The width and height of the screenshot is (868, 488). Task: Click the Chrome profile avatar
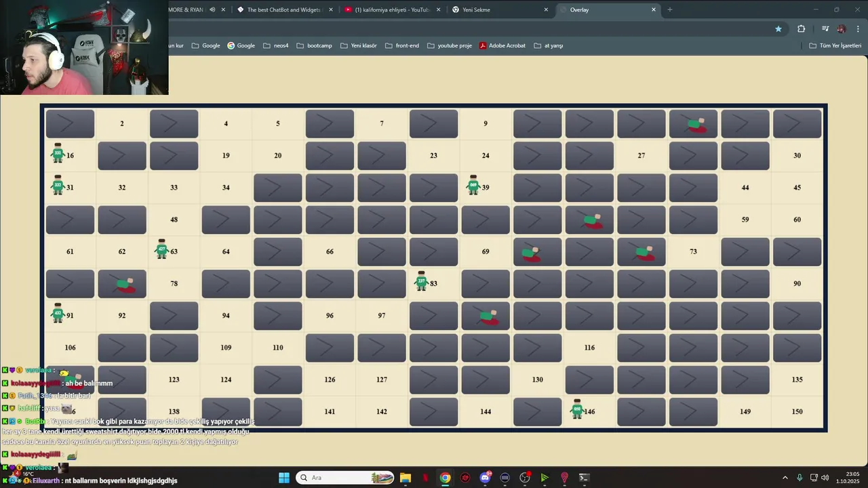pyautogui.click(x=842, y=28)
